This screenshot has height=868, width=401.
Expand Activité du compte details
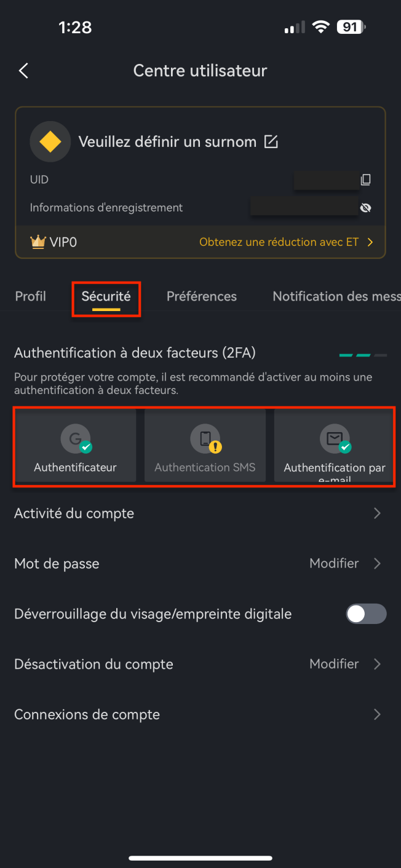pos(377,513)
